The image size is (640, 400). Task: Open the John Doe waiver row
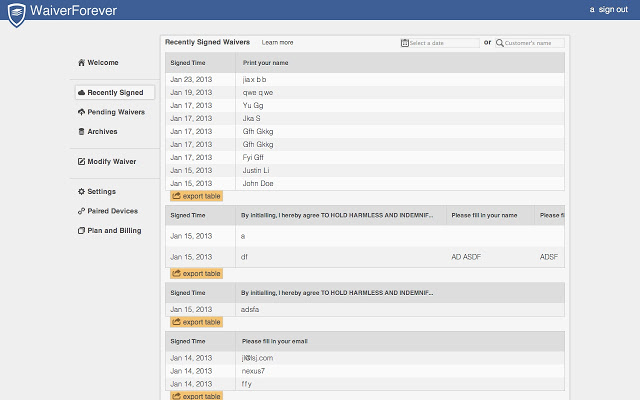257,183
